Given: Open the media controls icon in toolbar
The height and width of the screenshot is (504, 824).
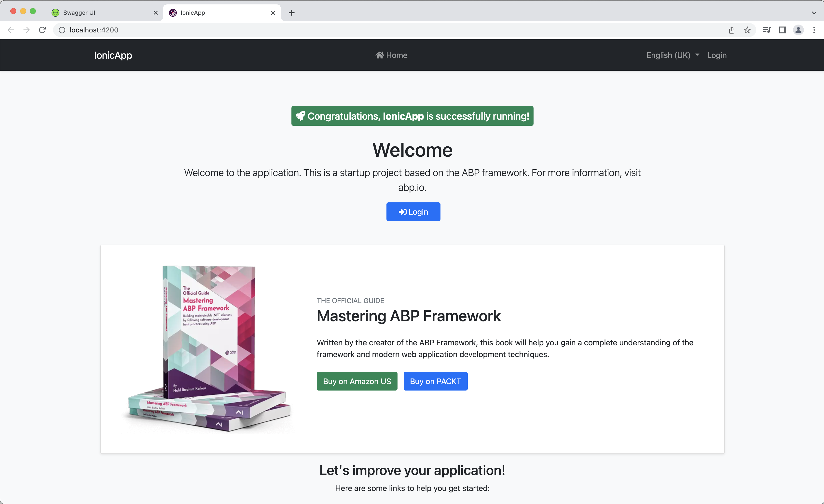Looking at the screenshot, I should pyautogui.click(x=767, y=30).
